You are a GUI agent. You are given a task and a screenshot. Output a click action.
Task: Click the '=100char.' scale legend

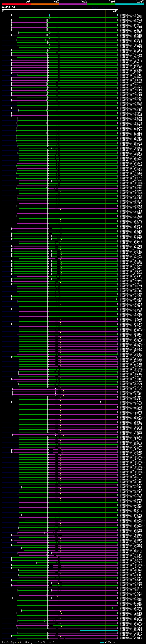click(x=111, y=642)
